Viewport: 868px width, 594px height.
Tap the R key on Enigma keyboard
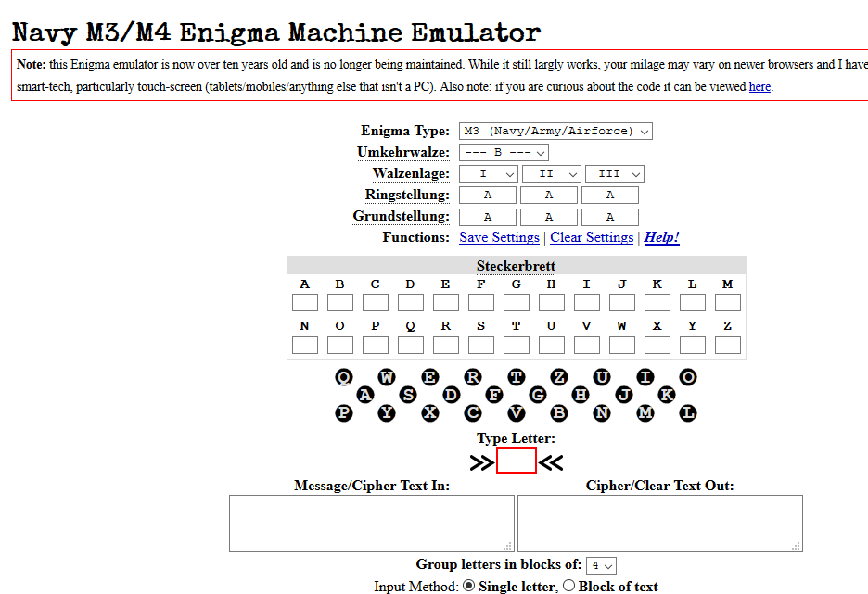point(473,377)
